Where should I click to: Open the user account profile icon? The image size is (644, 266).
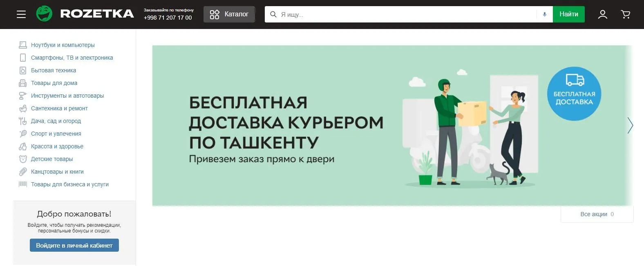(602, 14)
